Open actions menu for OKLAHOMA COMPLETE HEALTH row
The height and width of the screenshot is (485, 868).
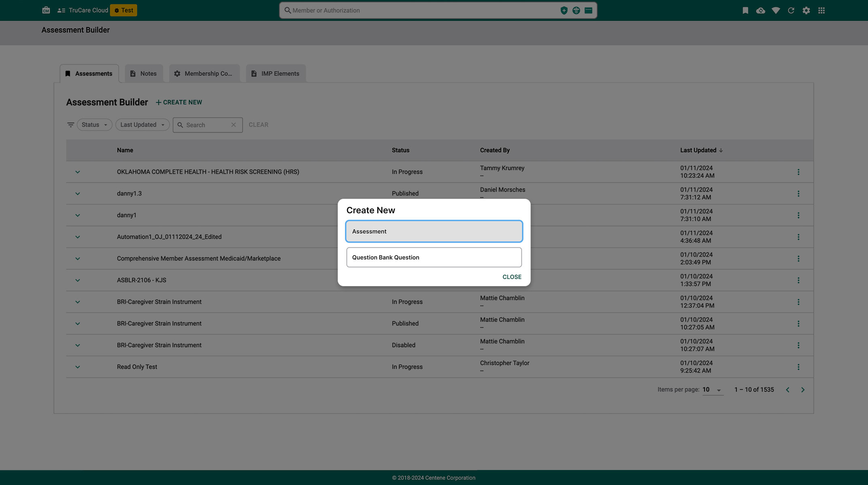pyautogui.click(x=798, y=172)
